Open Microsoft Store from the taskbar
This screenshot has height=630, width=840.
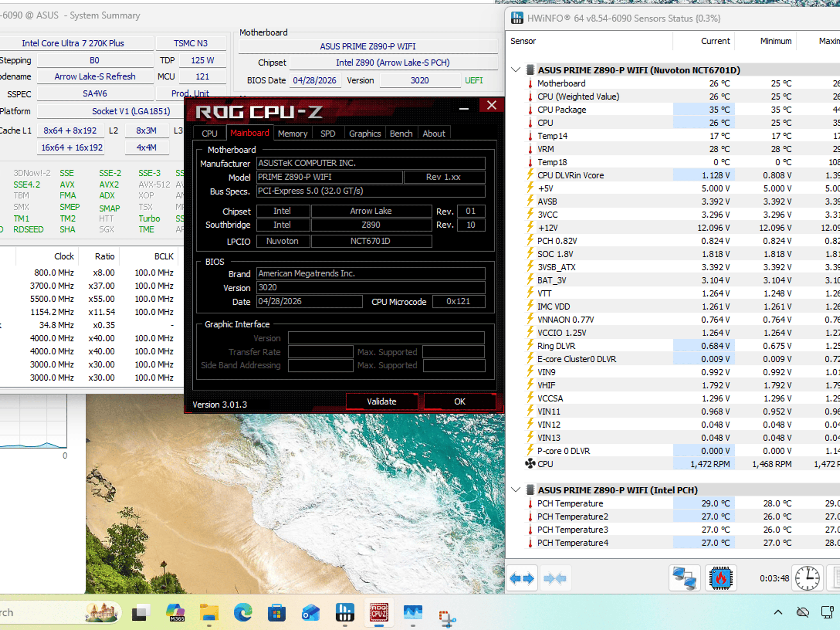point(276,613)
